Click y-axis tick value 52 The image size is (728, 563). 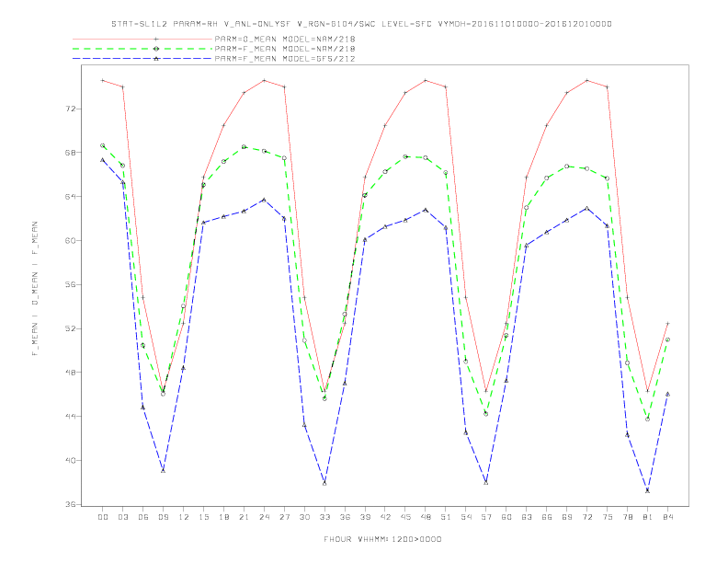pos(70,328)
